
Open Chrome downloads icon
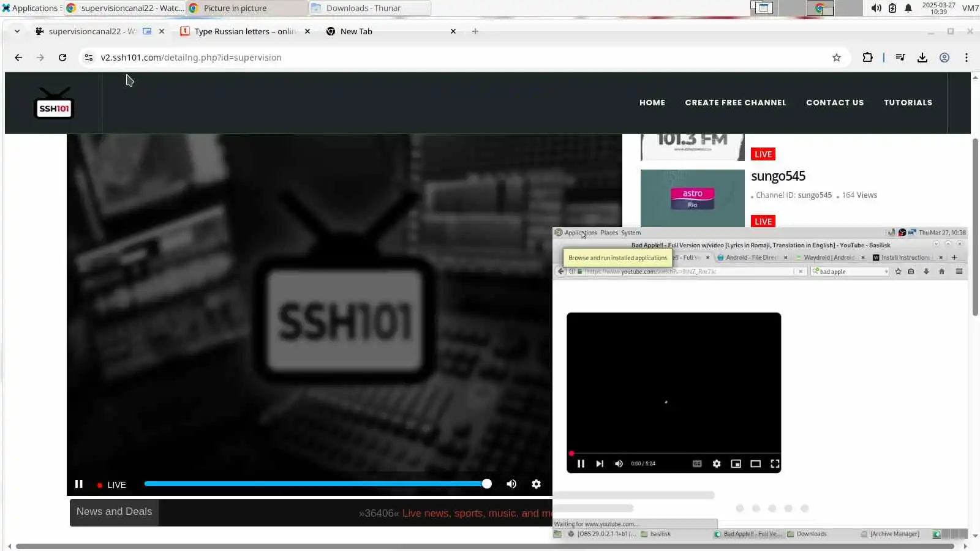pos(922,58)
